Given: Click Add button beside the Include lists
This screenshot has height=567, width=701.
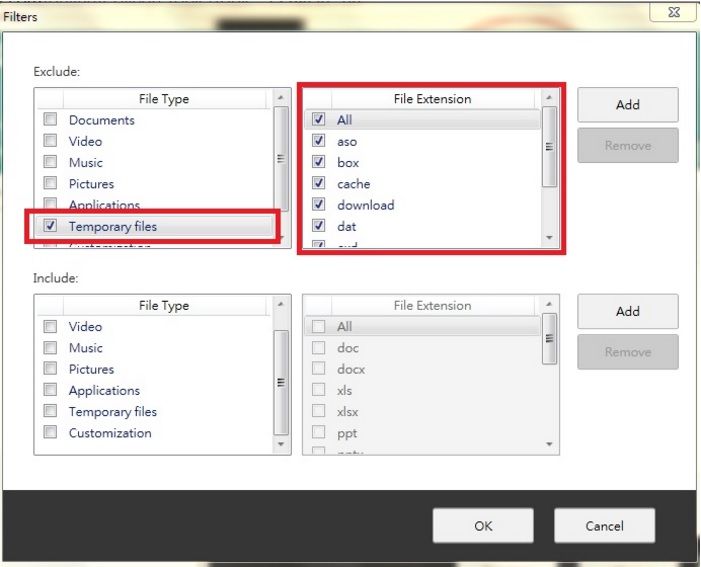Looking at the screenshot, I should point(628,311).
